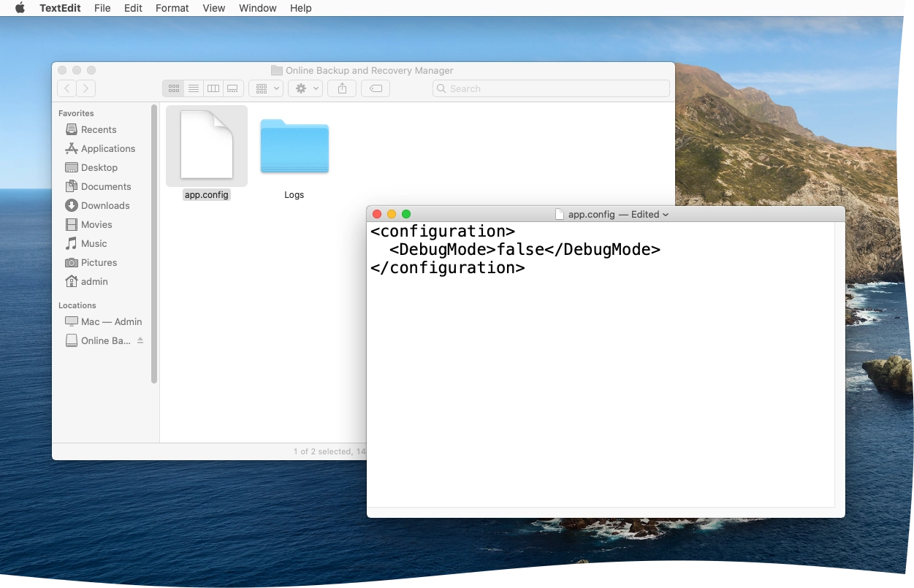Open the group-by arrangement dropdown
The height and width of the screenshot is (588, 914).
pyautogui.click(x=266, y=88)
